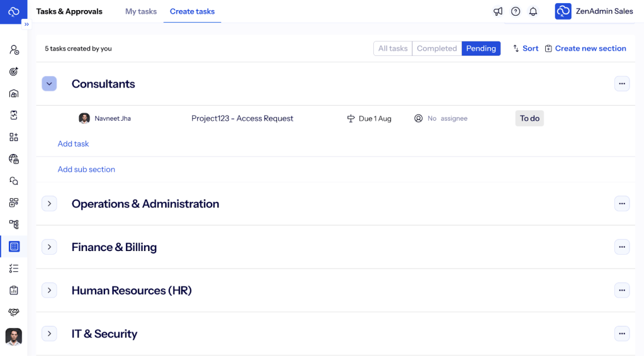Expand the Operations & Administration section
This screenshot has width=644, height=356.
(49, 204)
